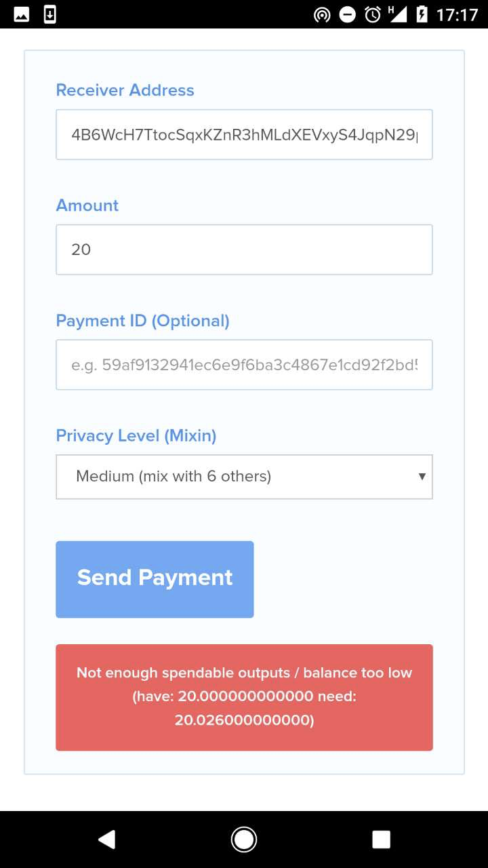The height and width of the screenshot is (868, 488).
Task: Tap the mobile signal strength icon
Action: pyautogui.click(x=397, y=14)
